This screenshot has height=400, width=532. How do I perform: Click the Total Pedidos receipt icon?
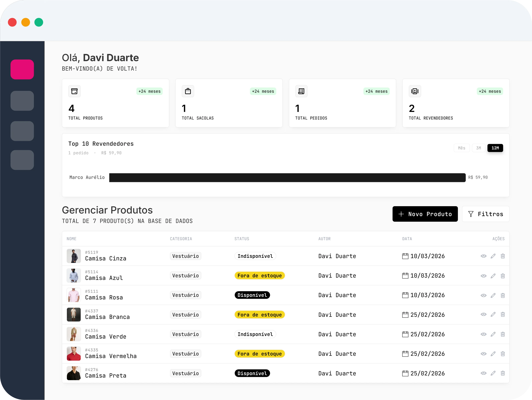click(x=301, y=91)
